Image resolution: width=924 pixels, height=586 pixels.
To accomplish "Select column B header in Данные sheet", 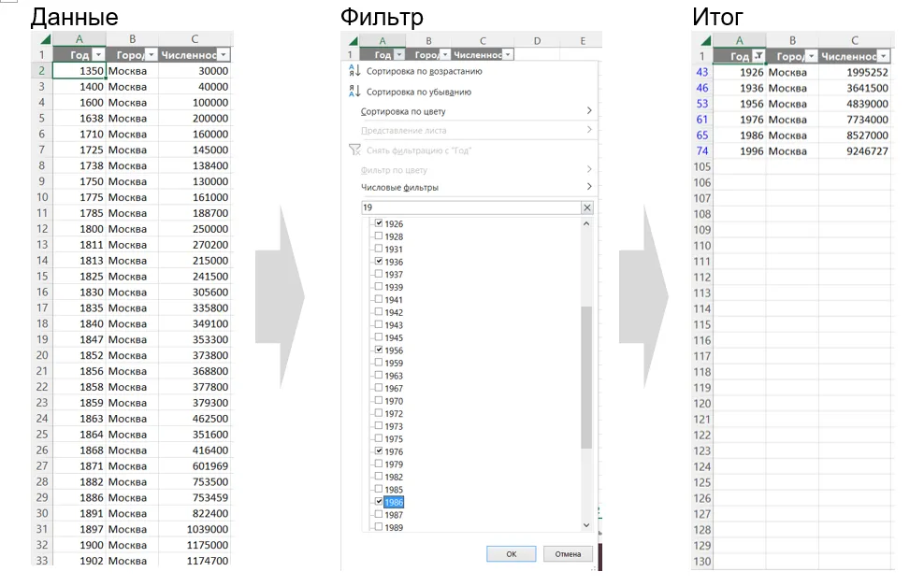I will coord(132,39).
